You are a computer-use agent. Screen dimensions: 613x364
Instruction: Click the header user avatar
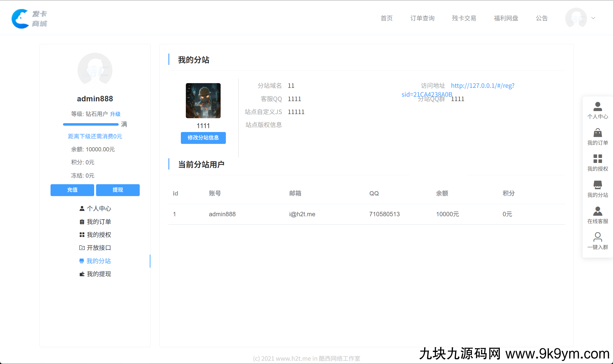576,18
